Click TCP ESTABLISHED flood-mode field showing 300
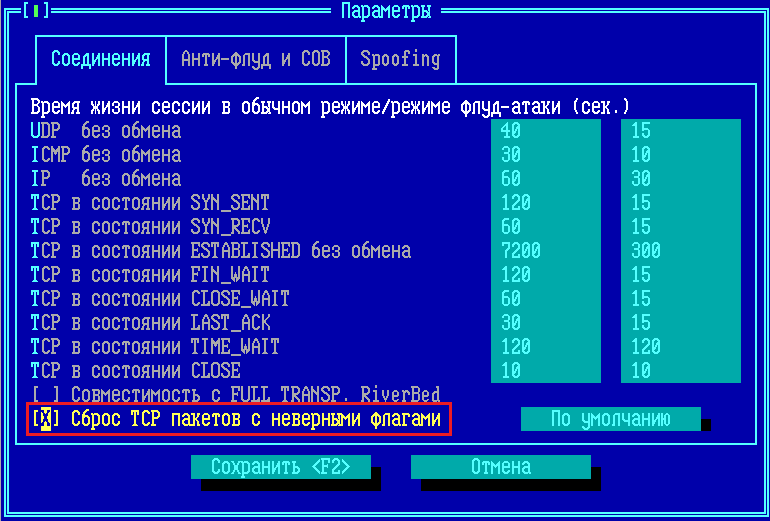 [x=680, y=251]
